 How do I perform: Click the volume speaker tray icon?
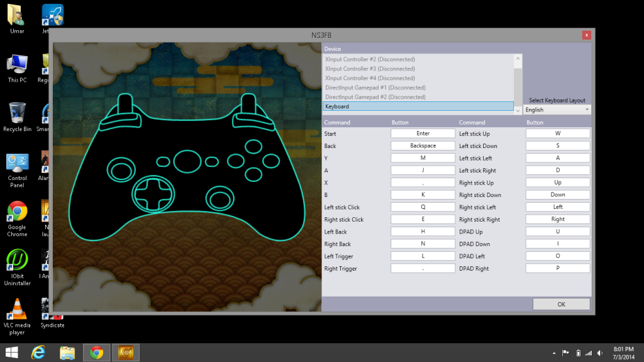coord(600,353)
